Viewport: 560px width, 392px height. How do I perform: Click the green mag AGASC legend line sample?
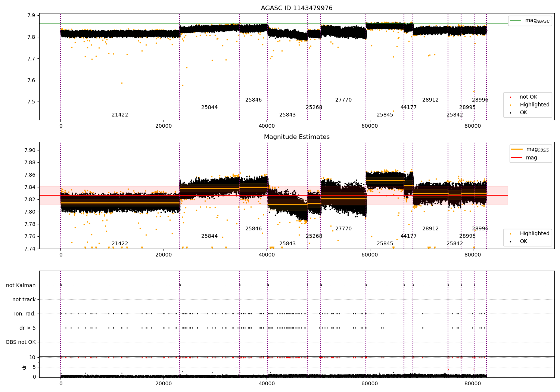pos(516,21)
